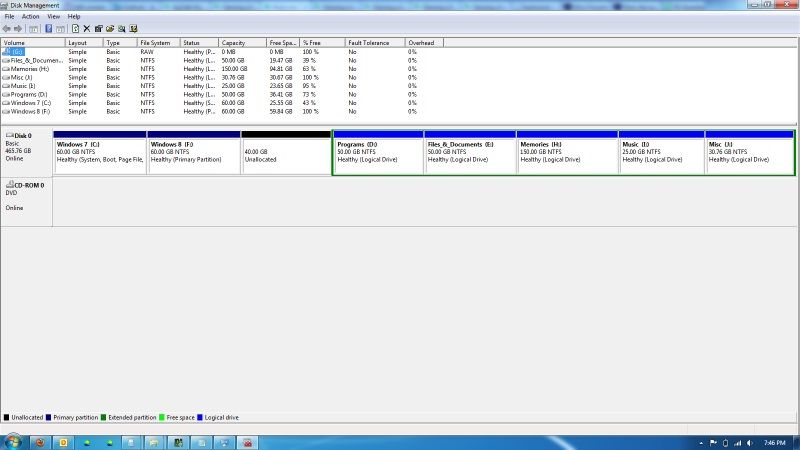Sort by the File System column header
800x450 pixels.
pyautogui.click(x=155, y=43)
